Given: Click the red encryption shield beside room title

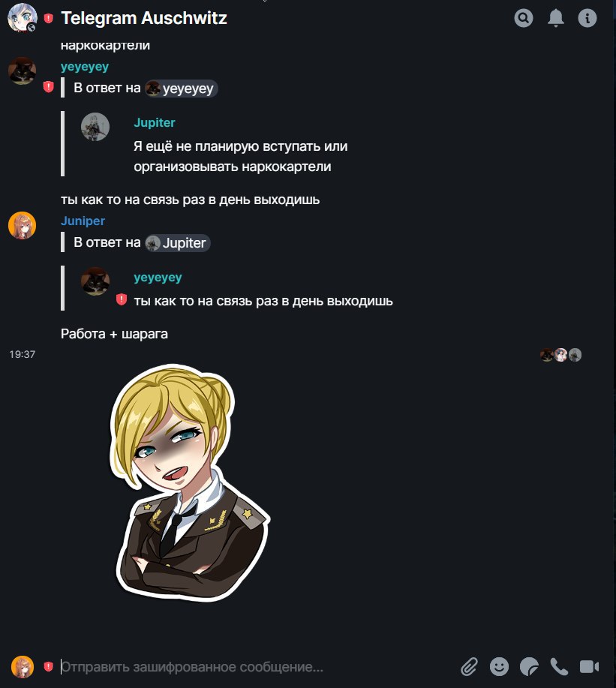Looking at the screenshot, I should click(x=49, y=18).
